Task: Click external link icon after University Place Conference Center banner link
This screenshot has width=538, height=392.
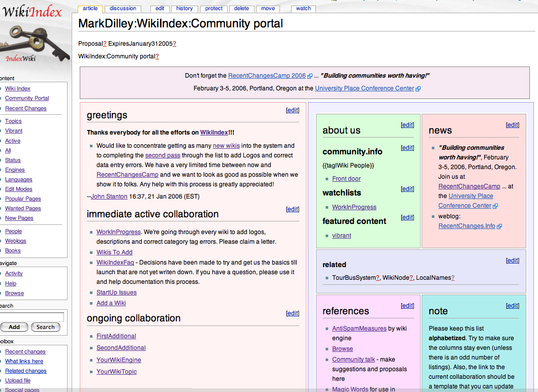Action: pos(418,89)
